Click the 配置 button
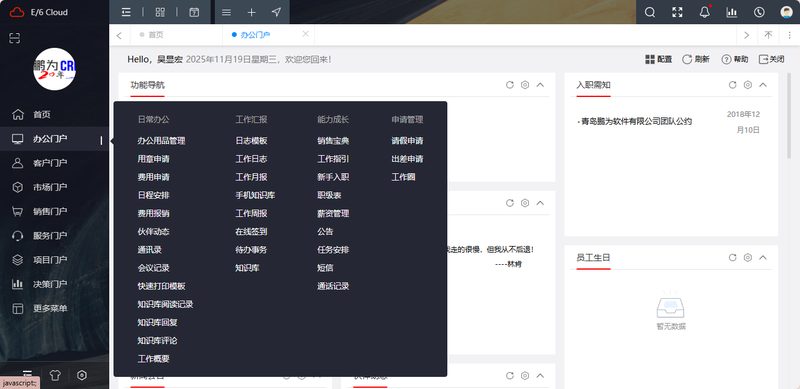 pyautogui.click(x=659, y=59)
